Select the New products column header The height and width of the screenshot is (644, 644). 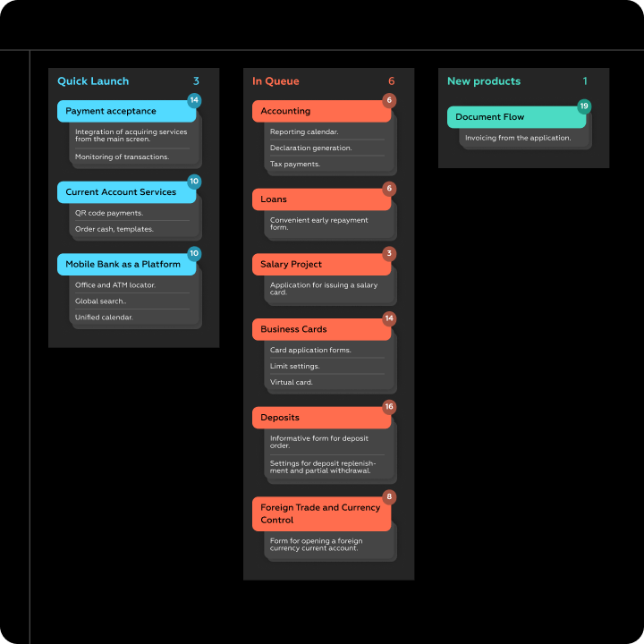483,81
